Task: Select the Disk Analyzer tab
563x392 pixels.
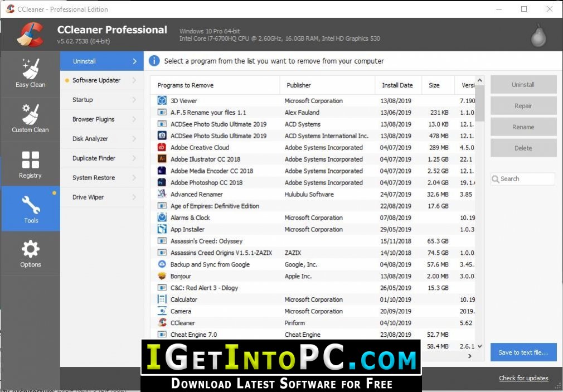Action: coord(90,139)
